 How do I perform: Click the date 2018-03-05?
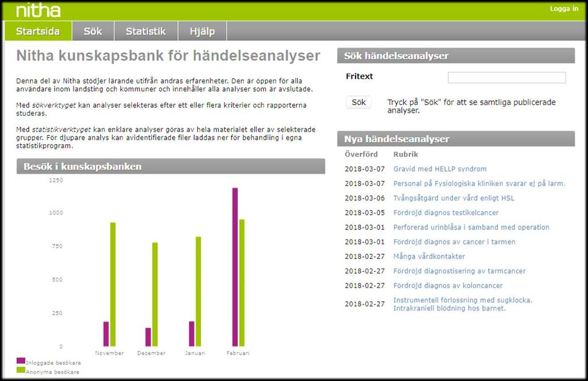365,213
